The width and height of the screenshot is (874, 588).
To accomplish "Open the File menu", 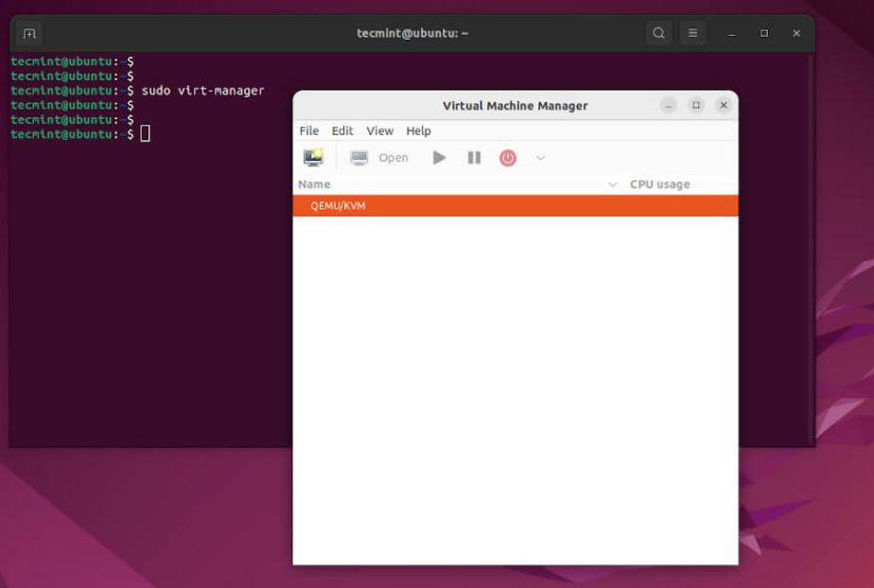I will point(308,130).
